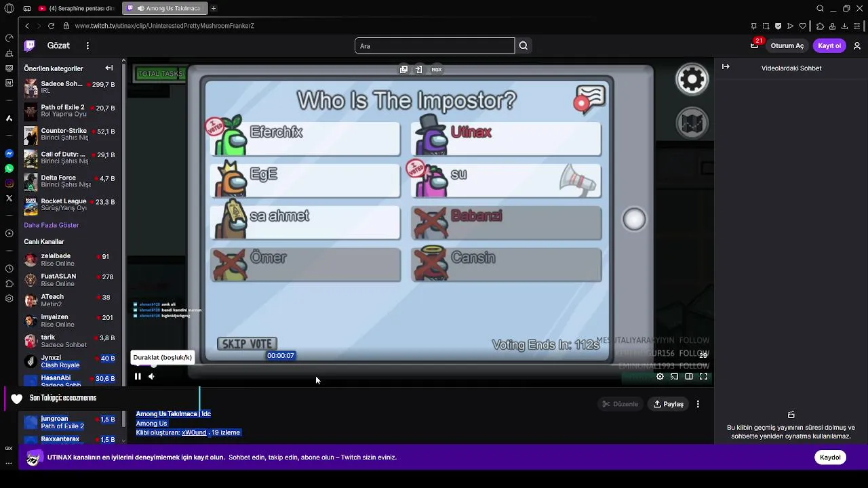Add the page to bookmarks heart
868x488 pixels.
pyautogui.click(x=803, y=26)
